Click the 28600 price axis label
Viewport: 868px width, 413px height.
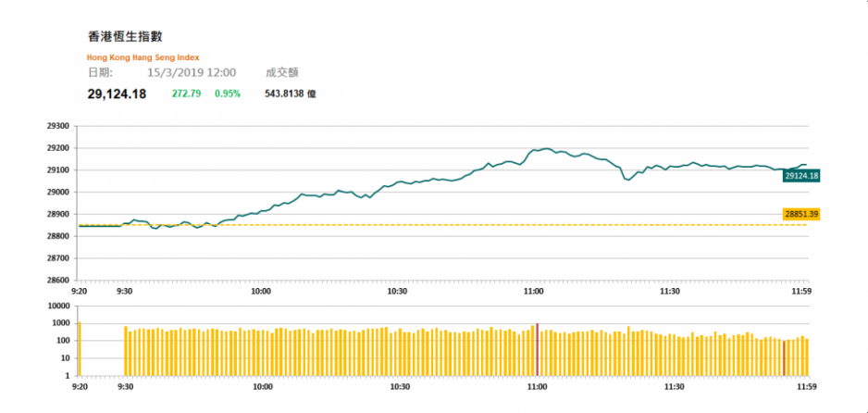coord(58,281)
